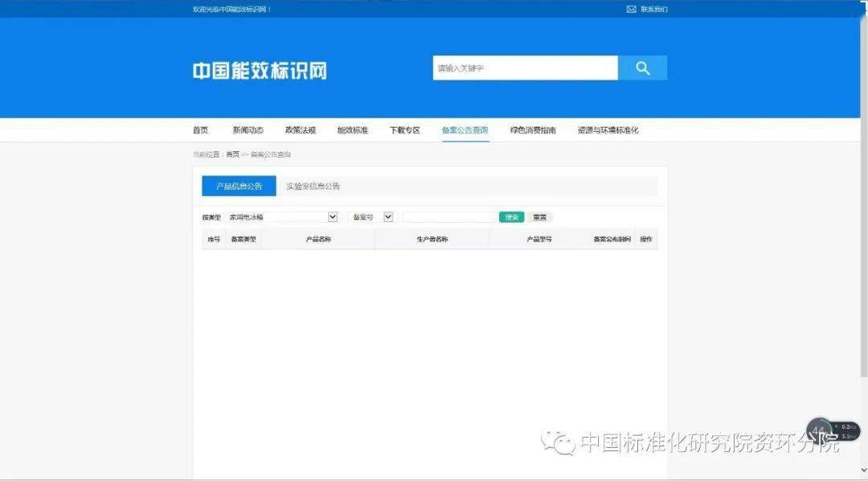Screen dimensions: 868x481
Task: Click the envelope contact icon
Action: coord(631,9)
